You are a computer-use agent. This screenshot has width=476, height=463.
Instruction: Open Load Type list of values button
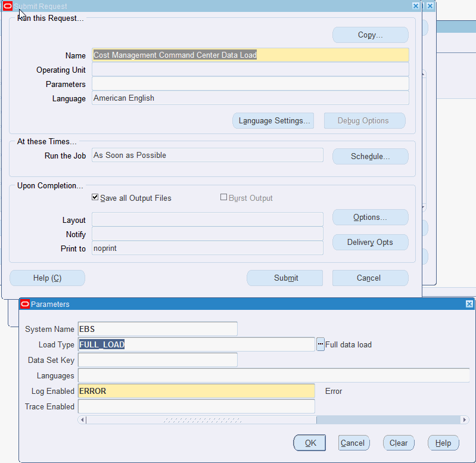[x=321, y=344]
